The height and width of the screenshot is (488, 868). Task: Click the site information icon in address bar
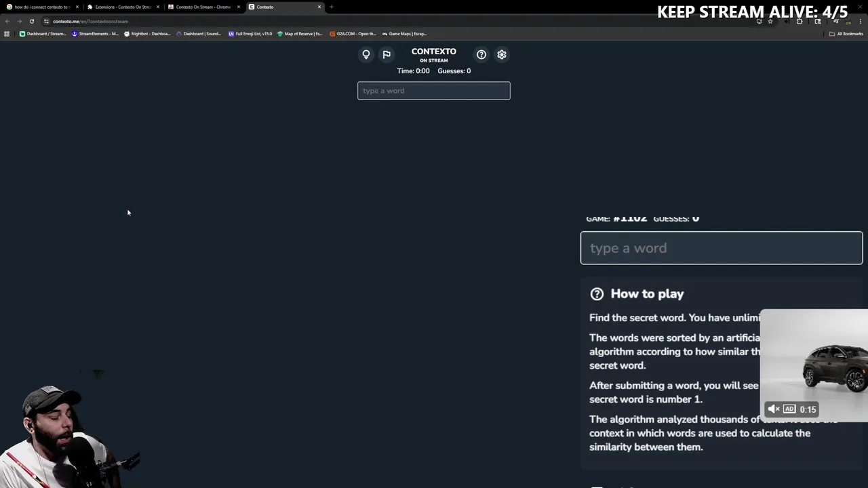[46, 21]
